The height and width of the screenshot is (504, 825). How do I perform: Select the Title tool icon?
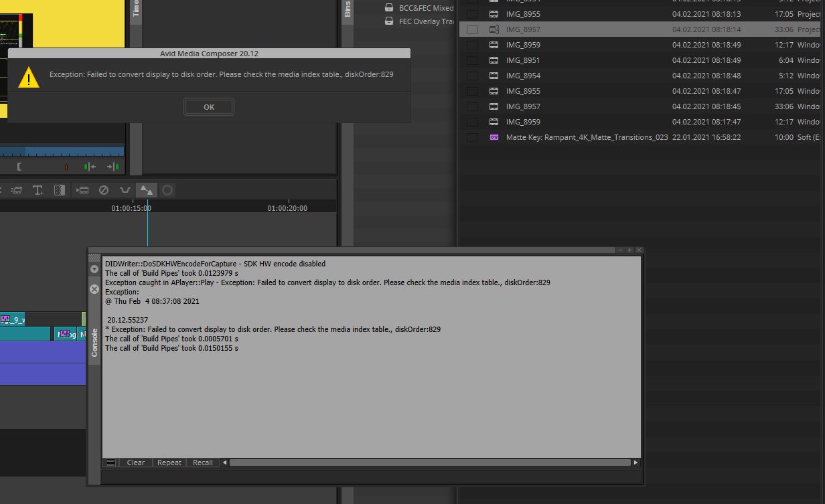(x=38, y=190)
